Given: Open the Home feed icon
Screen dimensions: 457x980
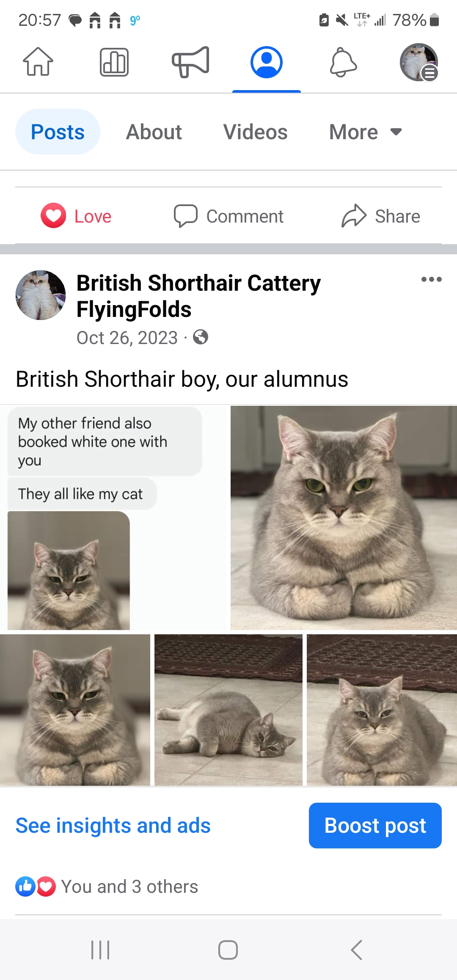Looking at the screenshot, I should tap(38, 62).
